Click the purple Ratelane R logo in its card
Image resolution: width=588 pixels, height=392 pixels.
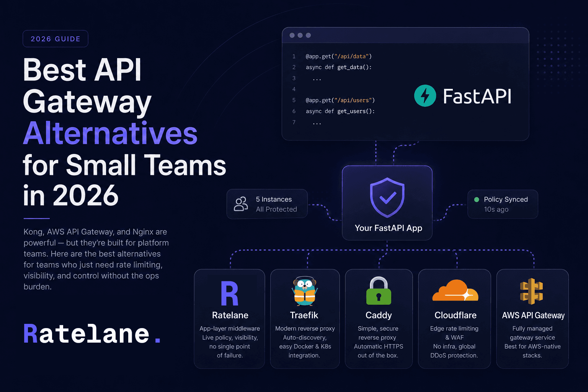[230, 294]
